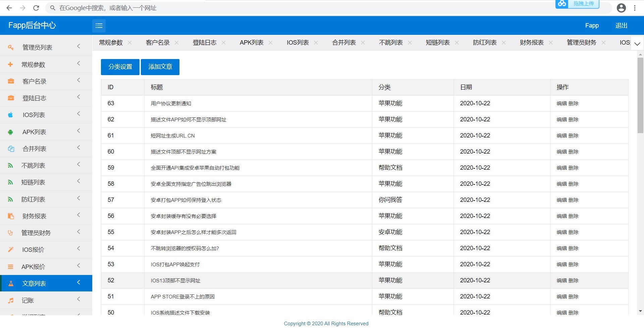The width and height of the screenshot is (644, 331).
Task: Close the 财务报表 tab
Action: 551,43
